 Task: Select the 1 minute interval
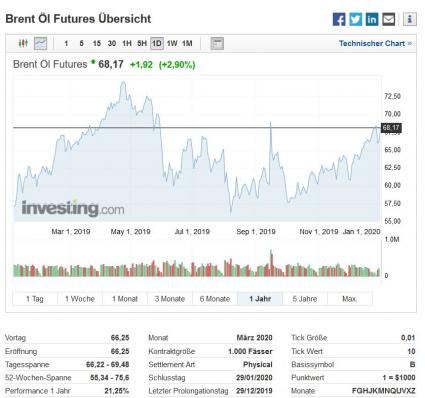click(x=66, y=43)
